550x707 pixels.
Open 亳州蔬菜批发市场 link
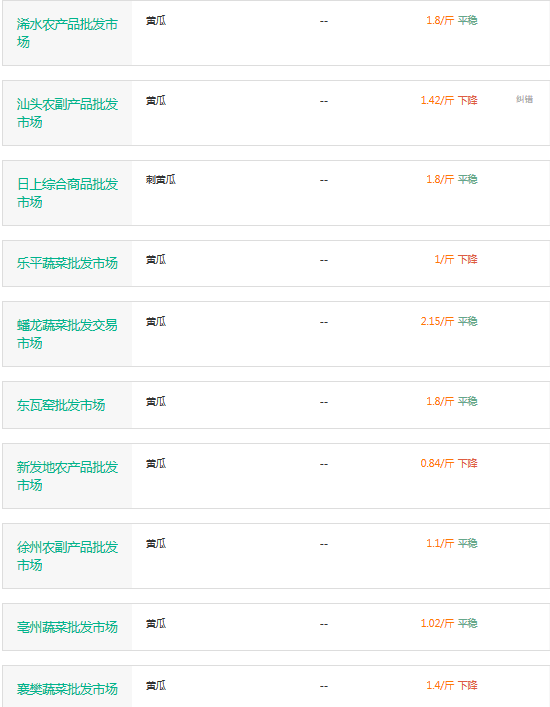[67, 627]
